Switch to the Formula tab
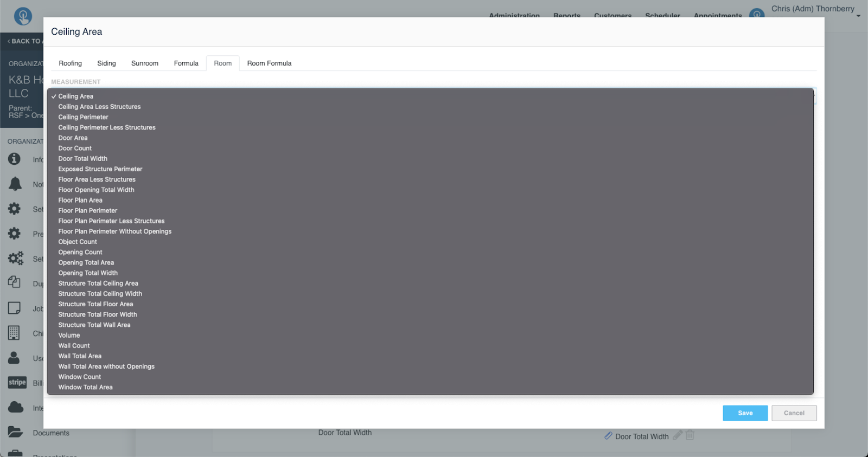This screenshot has width=868, height=457. click(x=186, y=63)
